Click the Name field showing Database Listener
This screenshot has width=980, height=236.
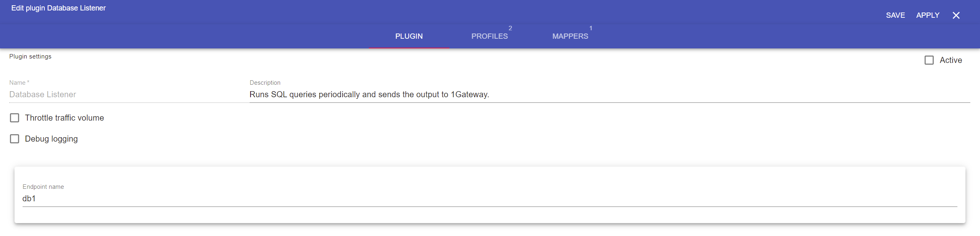(121, 94)
